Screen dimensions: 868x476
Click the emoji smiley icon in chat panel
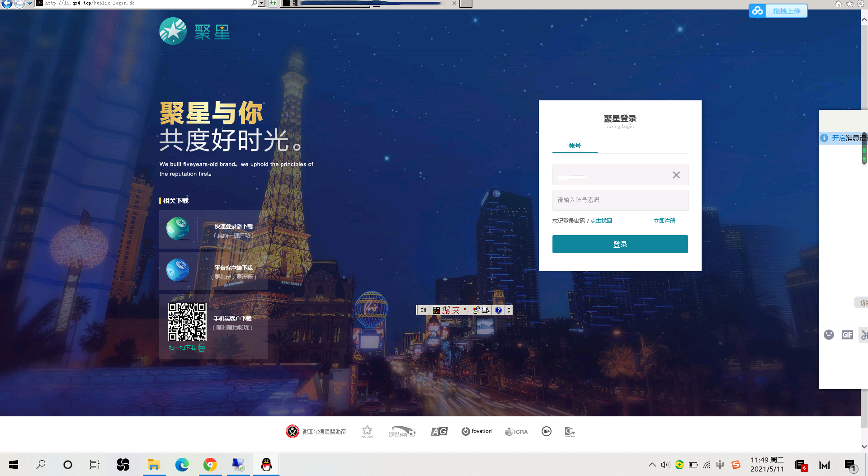point(829,335)
